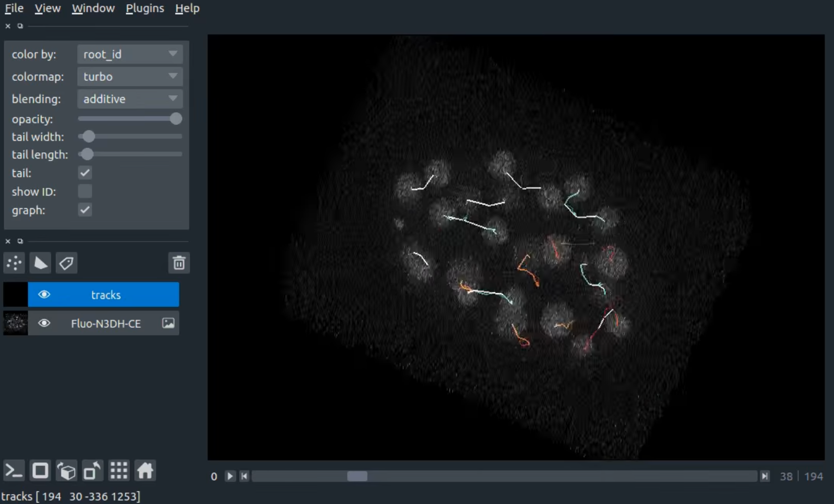Add a new shapes layer
This screenshot has width=834, height=504.
pyautogui.click(x=40, y=263)
